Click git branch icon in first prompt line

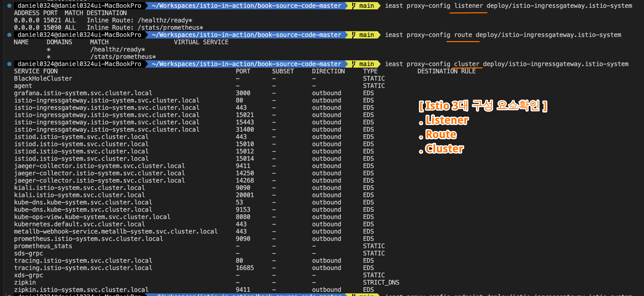(354, 6)
